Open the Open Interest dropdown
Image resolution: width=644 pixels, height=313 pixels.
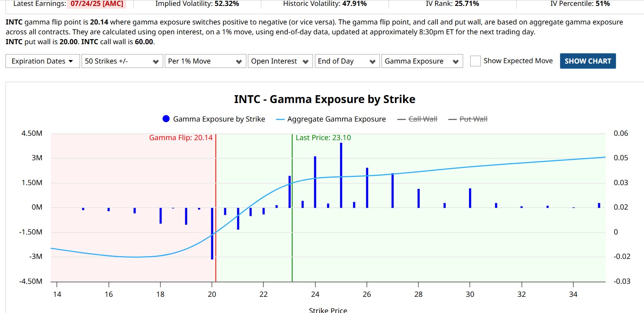pos(280,61)
